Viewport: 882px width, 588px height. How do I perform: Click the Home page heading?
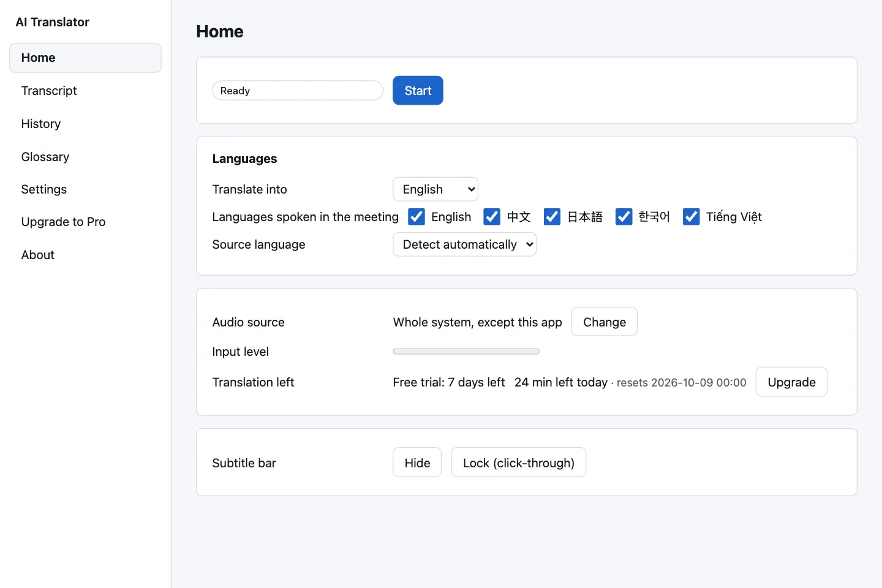[220, 31]
